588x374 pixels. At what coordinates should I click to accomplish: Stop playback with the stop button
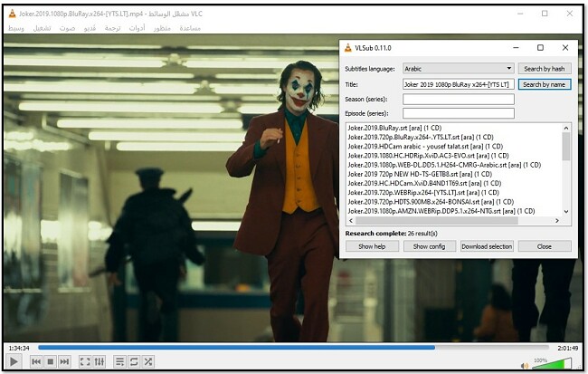[51, 361]
